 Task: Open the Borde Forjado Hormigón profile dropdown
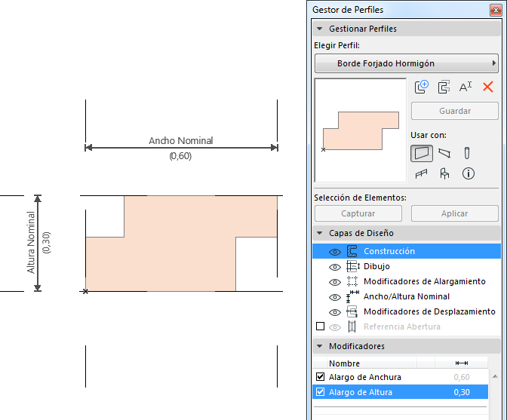(x=407, y=63)
